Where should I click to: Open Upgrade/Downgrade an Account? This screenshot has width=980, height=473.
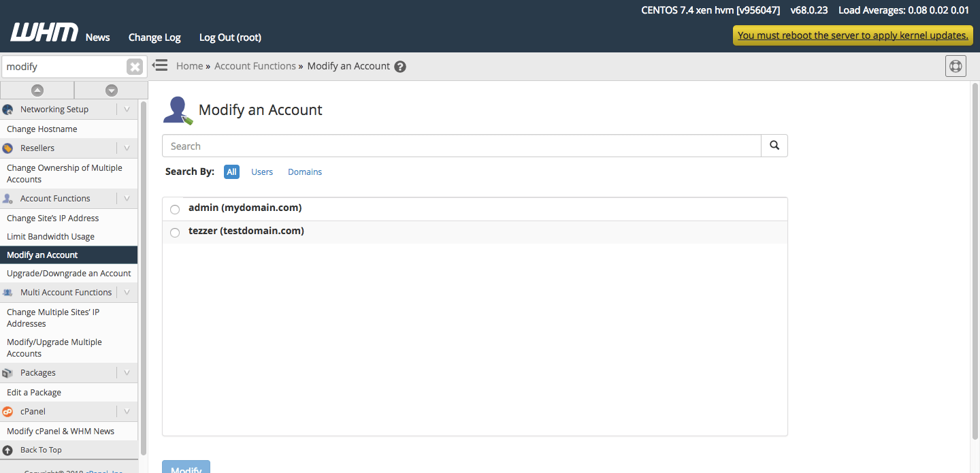pyautogui.click(x=69, y=274)
